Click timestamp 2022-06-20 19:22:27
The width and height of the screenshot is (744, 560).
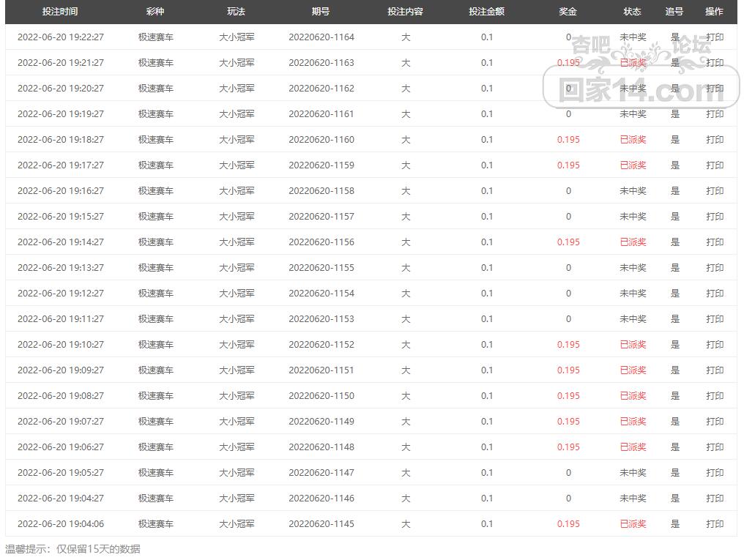[x=61, y=37]
